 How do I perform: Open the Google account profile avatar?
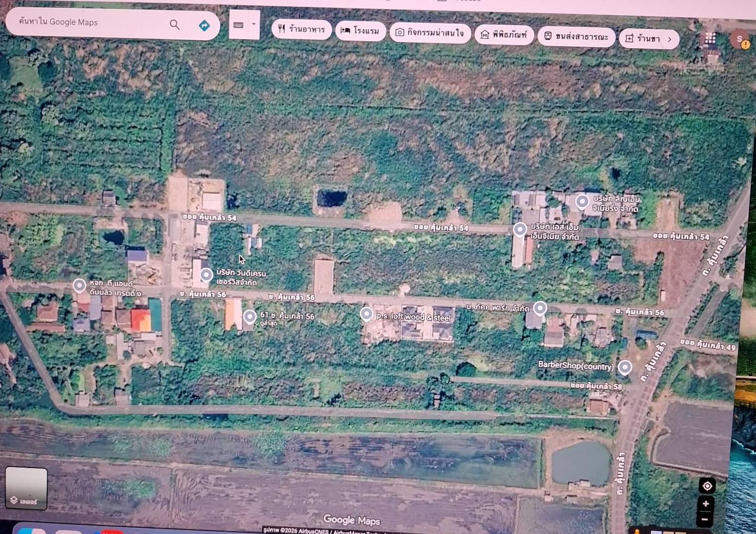(x=739, y=39)
